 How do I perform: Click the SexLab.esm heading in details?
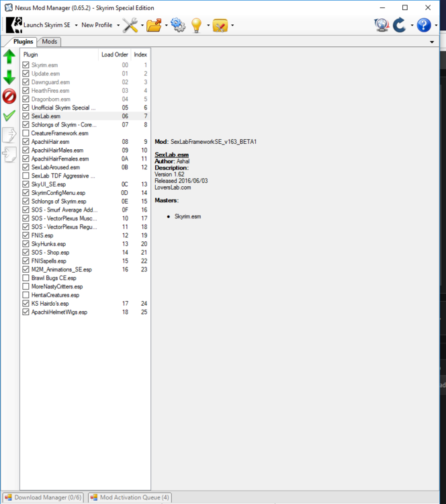pyautogui.click(x=171, y=155)
